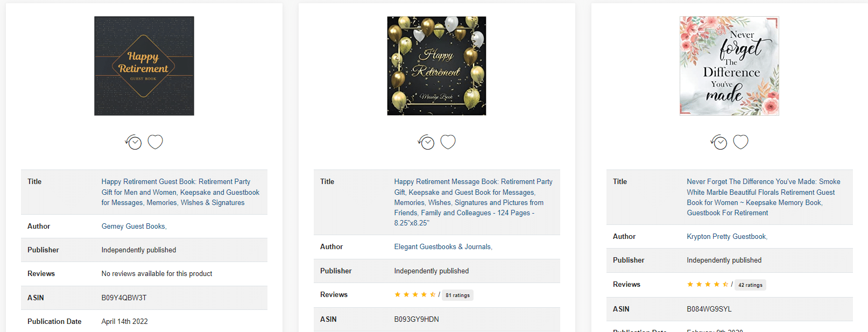
Task: Open Happy Retirement Message Book title link
Action: coord(474,202)
